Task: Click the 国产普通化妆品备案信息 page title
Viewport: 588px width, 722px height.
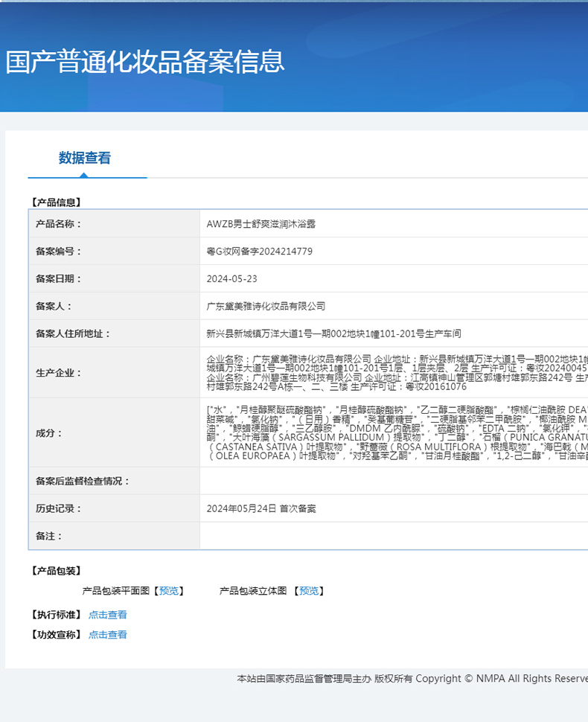Action: coord(145,61)
